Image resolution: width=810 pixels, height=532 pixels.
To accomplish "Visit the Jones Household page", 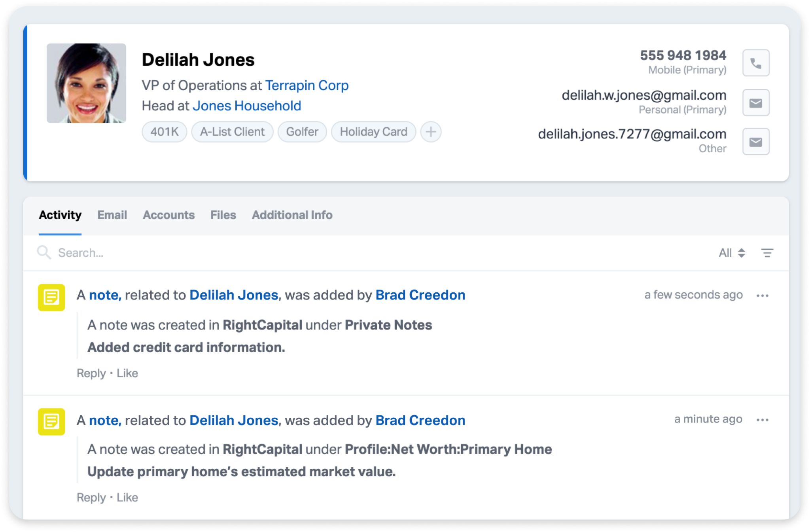I will (246, 105).
